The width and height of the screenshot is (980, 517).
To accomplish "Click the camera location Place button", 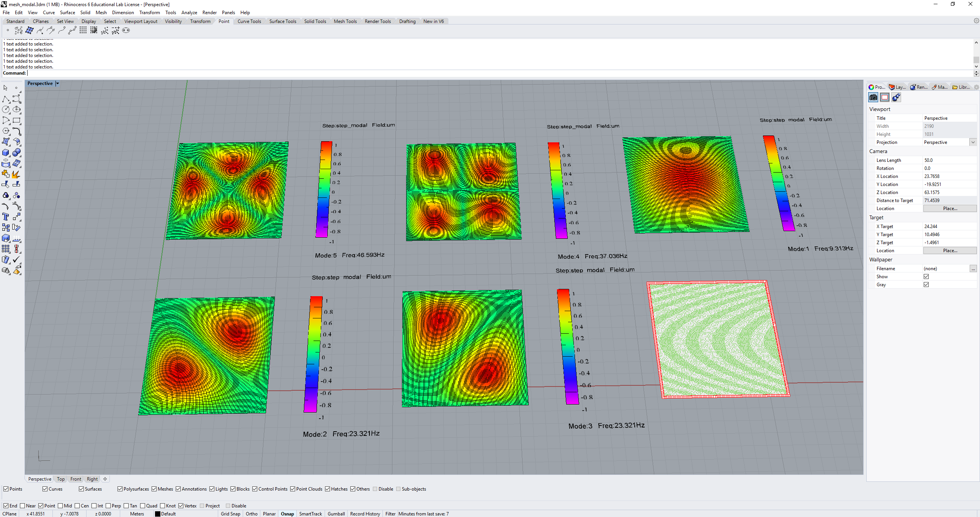I will pyautogui.click(x=950, y=208).
